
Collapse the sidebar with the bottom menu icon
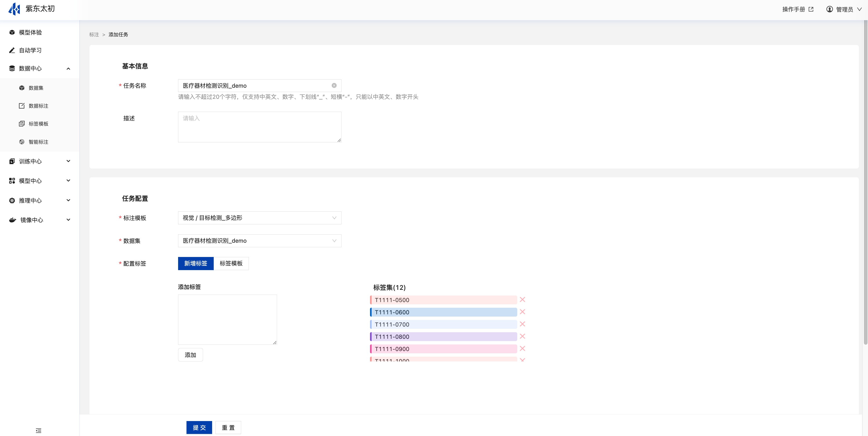[39, 431]
